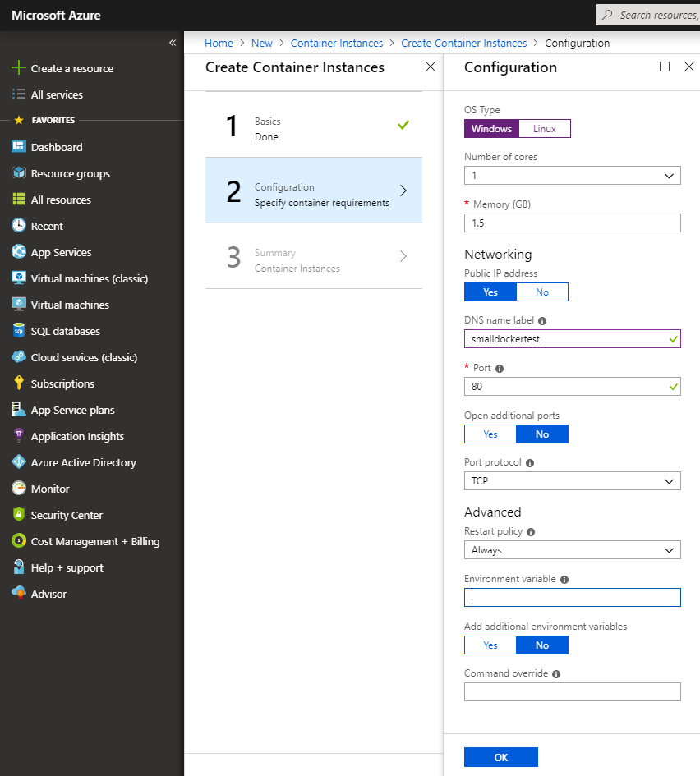
Task: Click the Cost Management + Billing icon
Action: click(18, 540)
